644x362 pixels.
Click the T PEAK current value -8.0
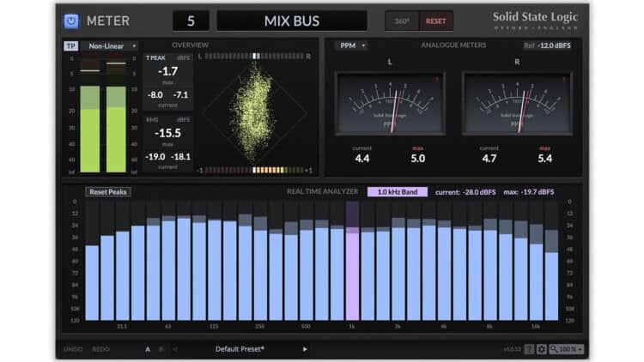click(x=155, y=95)
